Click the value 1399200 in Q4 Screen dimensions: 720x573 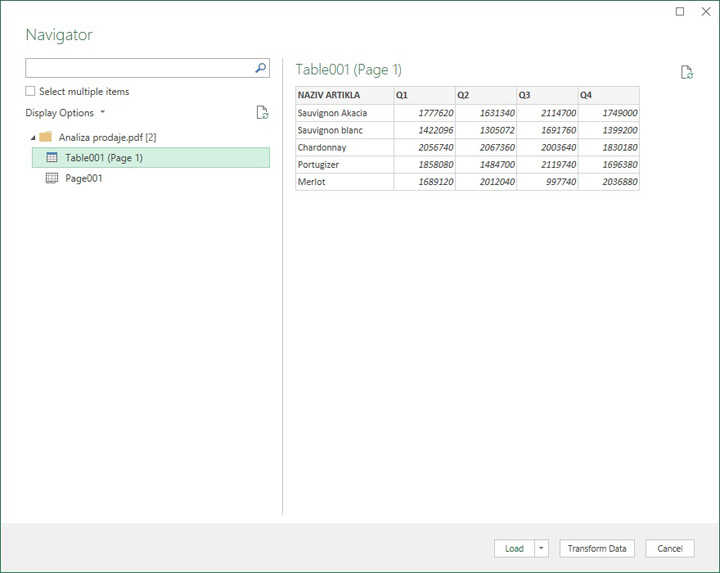click(x=608, y=130)
